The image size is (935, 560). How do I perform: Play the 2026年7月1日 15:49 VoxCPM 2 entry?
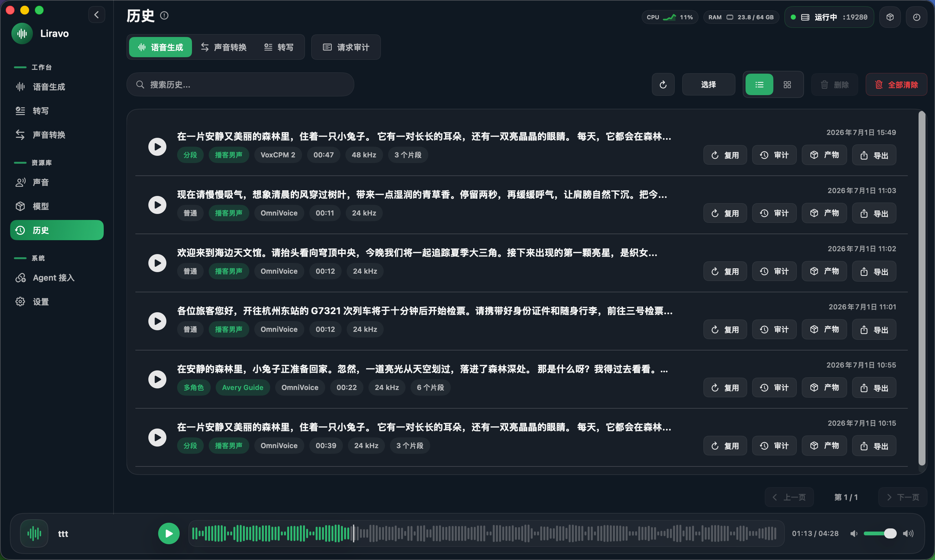point(158,146)
